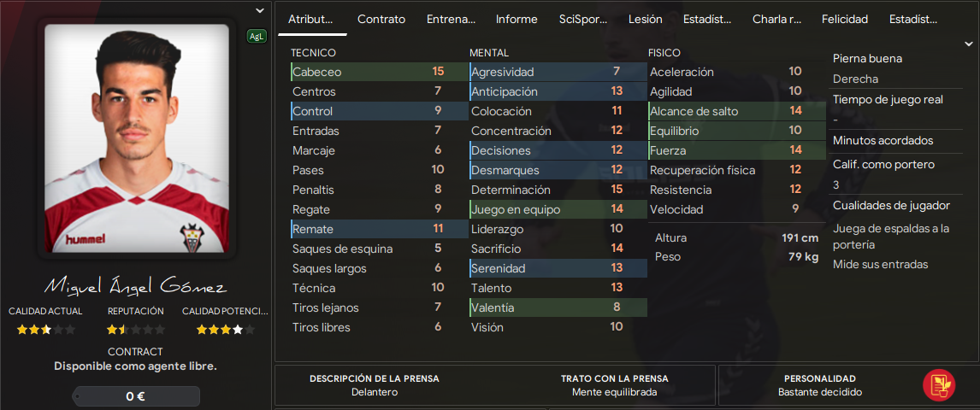Click the player portrait photo

[x=136, y=138]
